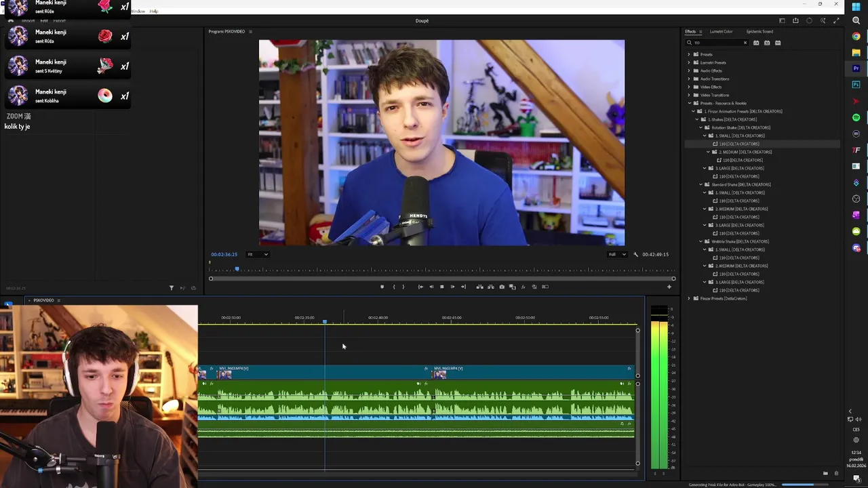Step back one frame
This screenshot has height=488, width=868.
coord(431,287)
